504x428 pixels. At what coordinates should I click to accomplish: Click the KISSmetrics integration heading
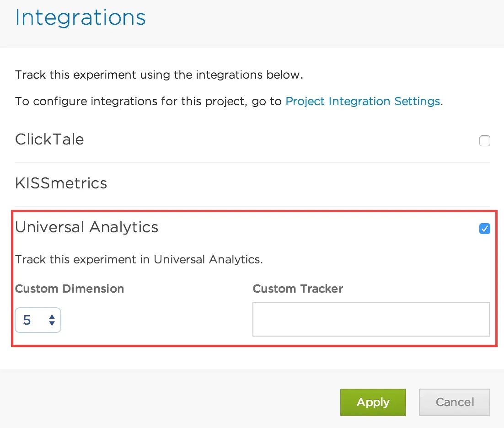click(61, 183)
